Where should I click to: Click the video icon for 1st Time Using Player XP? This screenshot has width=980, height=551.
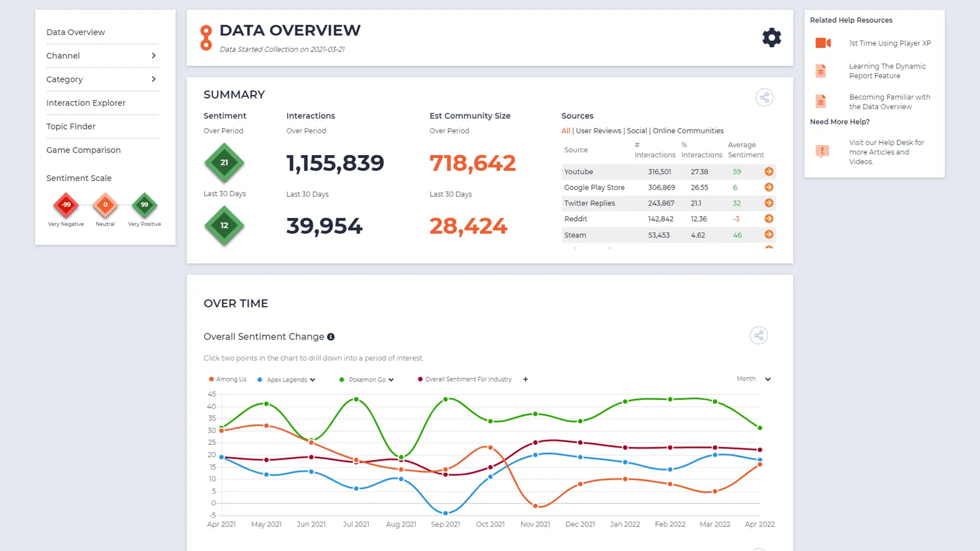pos(823,43)
